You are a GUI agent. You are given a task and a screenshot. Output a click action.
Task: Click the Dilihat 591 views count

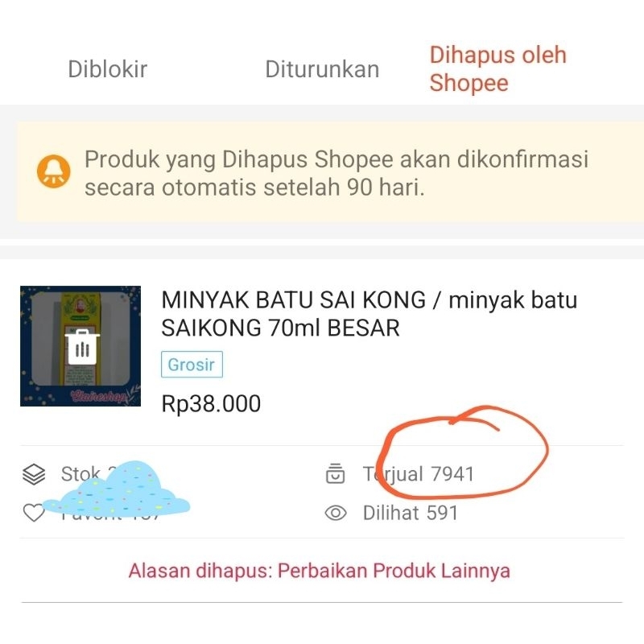pyautogui.click(x=411, y=513)
